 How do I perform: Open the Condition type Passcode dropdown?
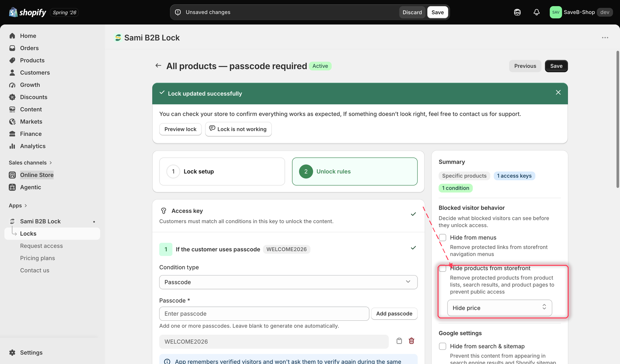pyautogui.click(x=288, y=282)
